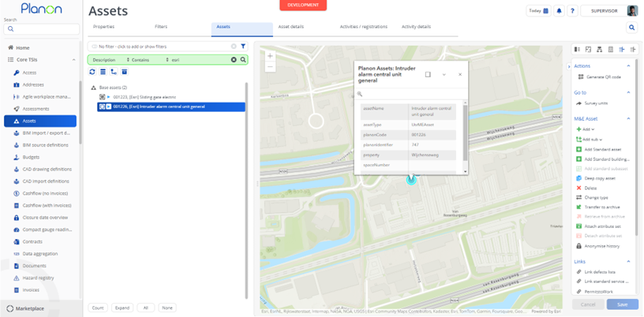Open the Description field dropdown

pos(110,60)
